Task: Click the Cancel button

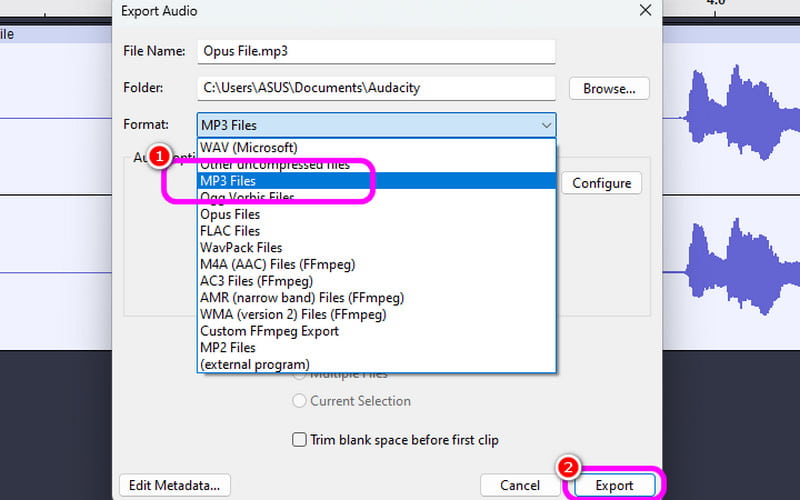Action: pos(519,485)
